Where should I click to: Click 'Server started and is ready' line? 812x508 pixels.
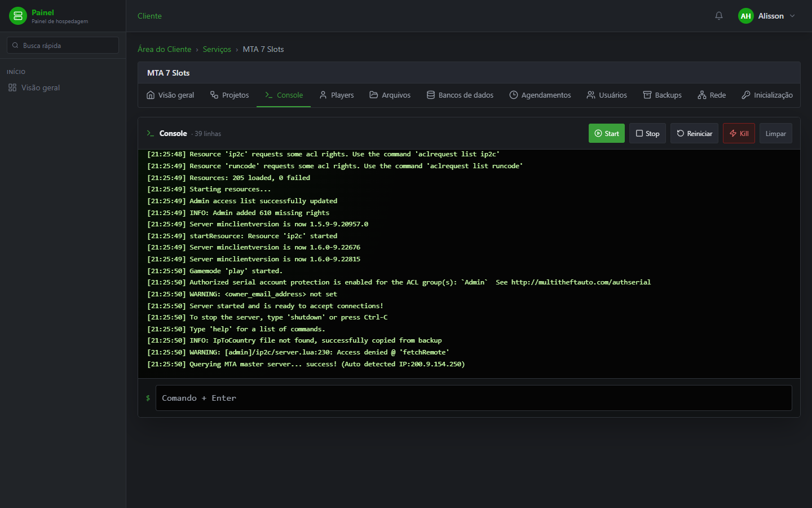pos(266,306)
